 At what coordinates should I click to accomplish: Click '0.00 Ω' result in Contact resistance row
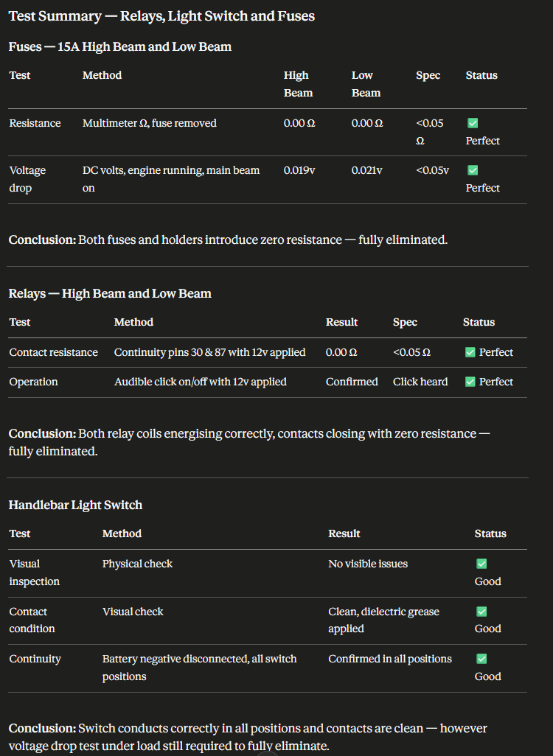click(x=341, y=352)
